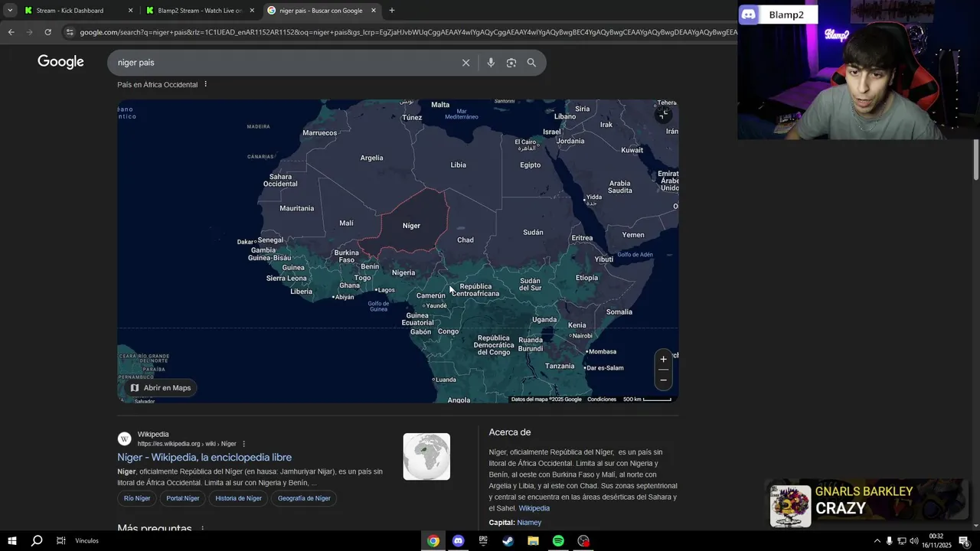
Task: Open Task View in the taskbar
Action: (x=60, y=541)
